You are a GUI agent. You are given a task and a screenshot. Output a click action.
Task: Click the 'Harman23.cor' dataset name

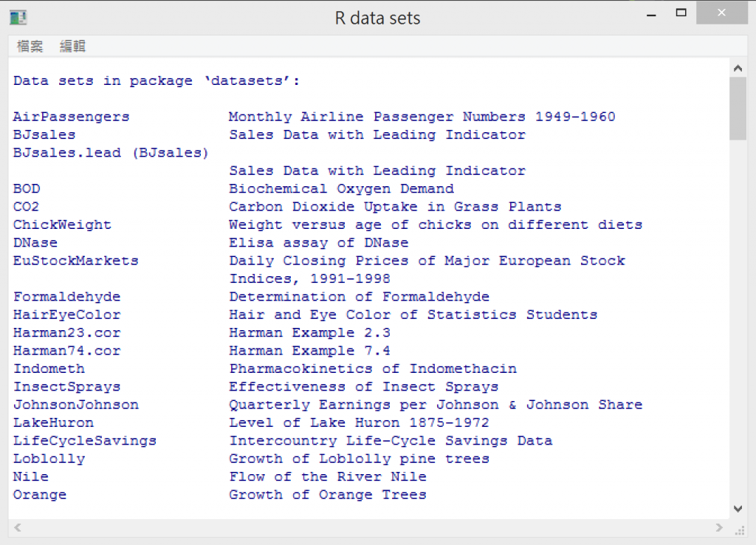[67, 333]
